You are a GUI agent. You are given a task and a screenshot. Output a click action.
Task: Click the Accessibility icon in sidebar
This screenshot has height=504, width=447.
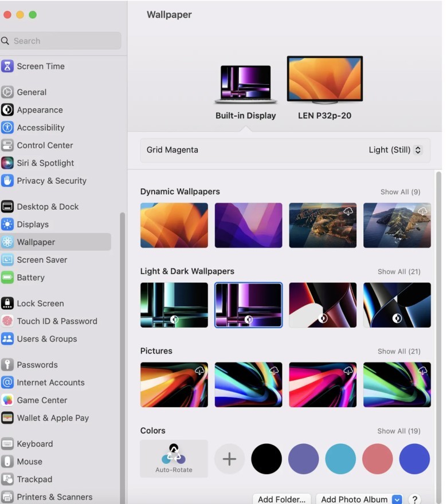7,128
